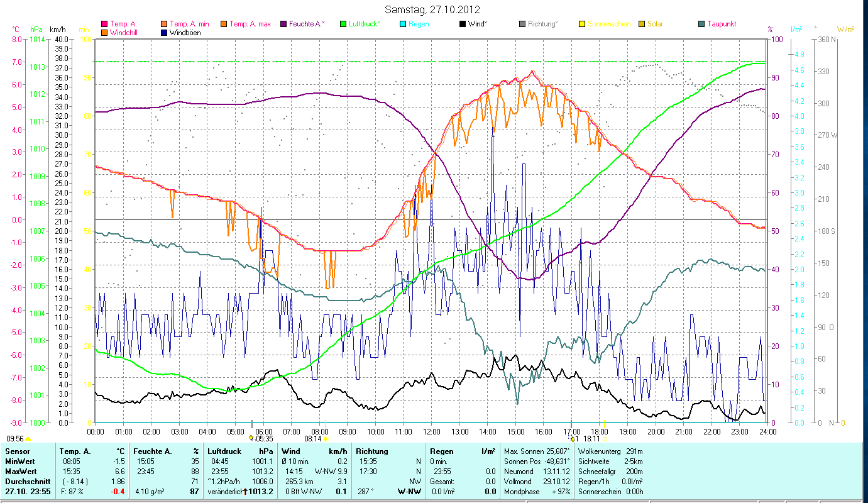Click the 'Sonnen Pos -48,631°' entry
Viewport: 868px width, 503px height.
[537, 462]
